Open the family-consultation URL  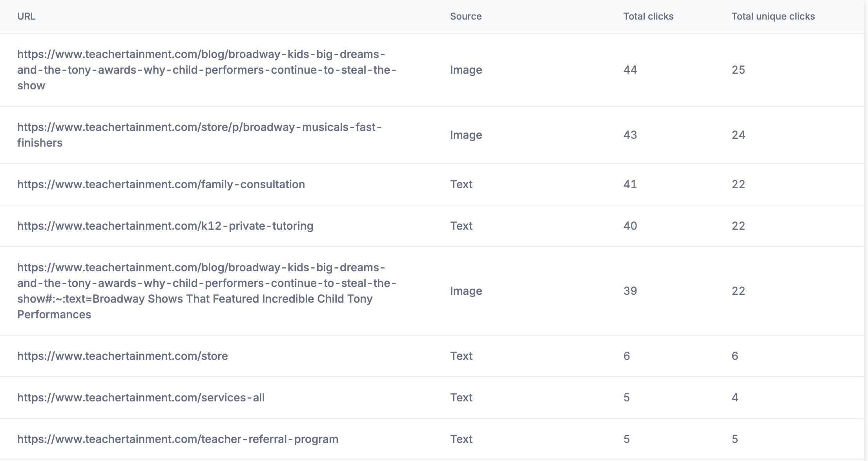click(161, 184)
